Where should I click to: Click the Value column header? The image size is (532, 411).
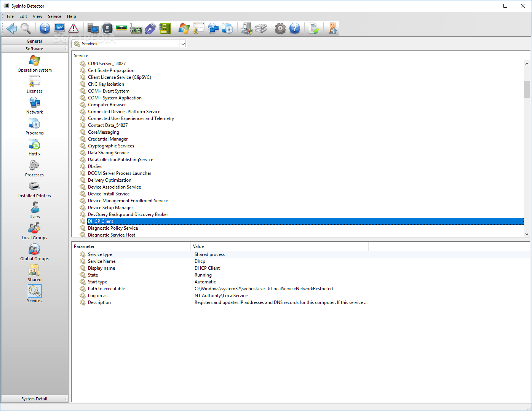pyautogui.click(x=280, y=246)
